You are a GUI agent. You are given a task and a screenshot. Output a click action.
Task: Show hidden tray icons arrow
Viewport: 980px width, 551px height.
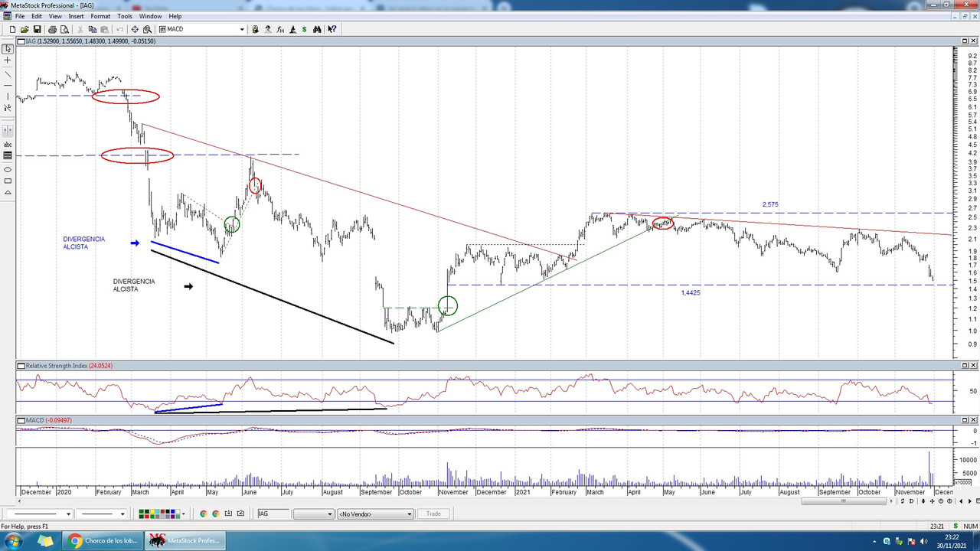(x=874, y=541)
